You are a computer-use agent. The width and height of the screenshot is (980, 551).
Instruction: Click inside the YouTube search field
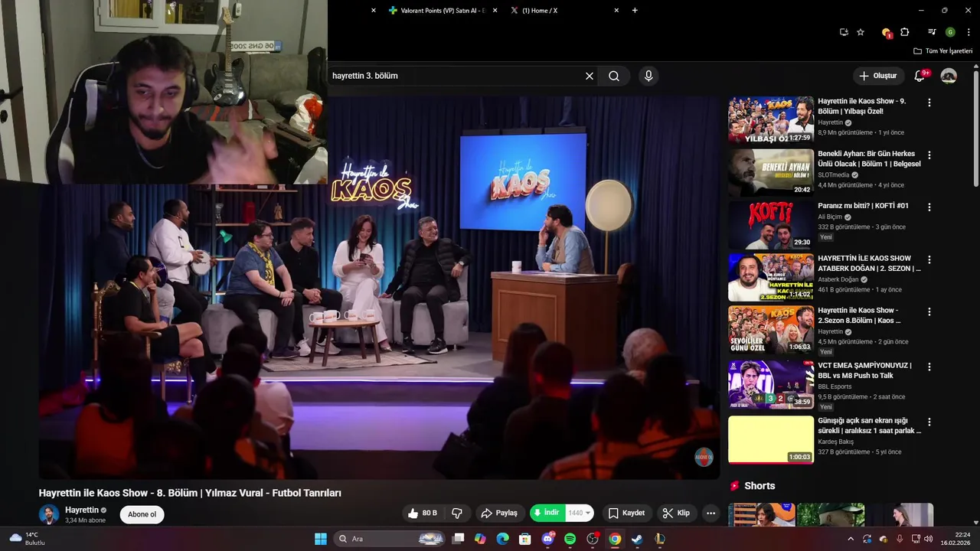tap(454, 76)
